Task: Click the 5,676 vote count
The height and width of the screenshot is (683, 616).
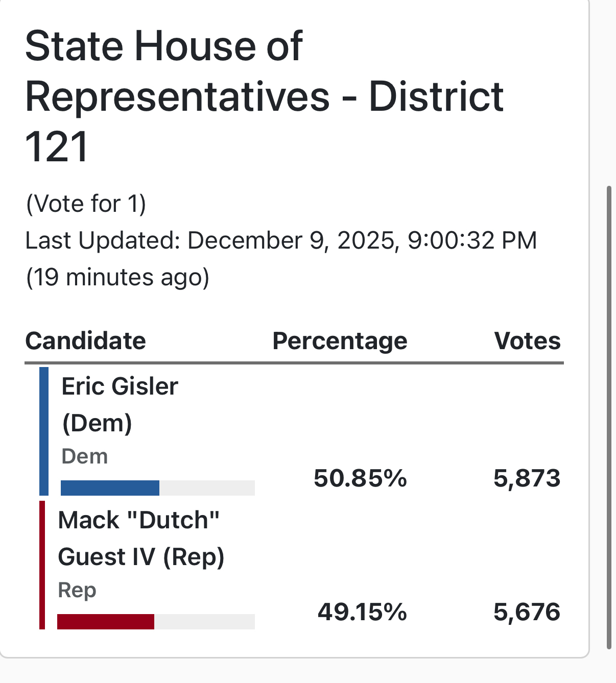Action: coord(527,612)
